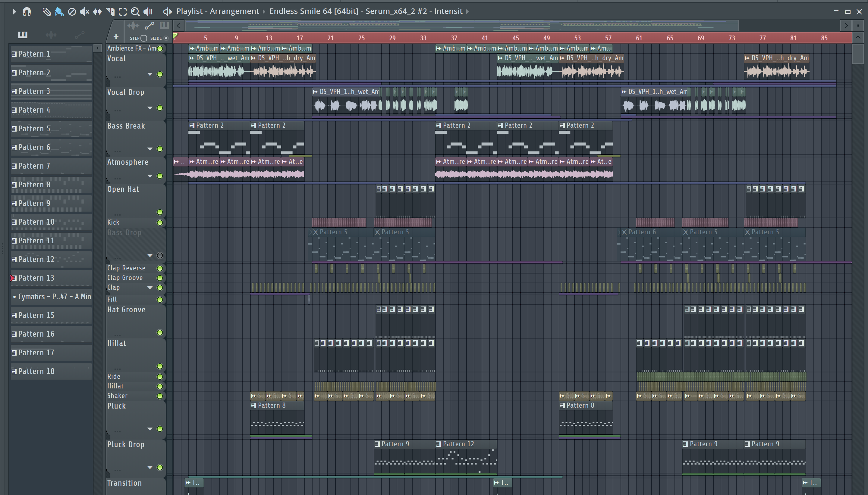Image resolution: width=868 pixels, height=495 pixels.
Task: Expand the Vocal Drop track dropdown arrow
Action: point(150,108)
